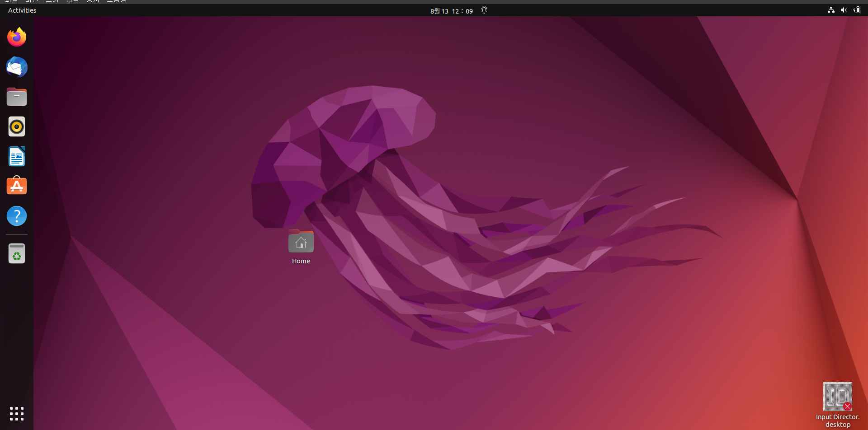Click the Activities button

point(22,10)
